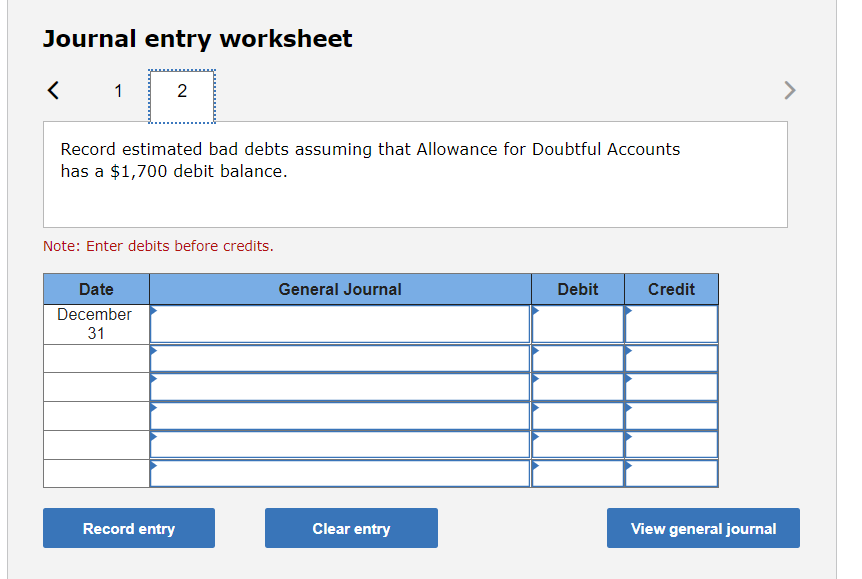Click the Clear entry button

coord(351,528)
